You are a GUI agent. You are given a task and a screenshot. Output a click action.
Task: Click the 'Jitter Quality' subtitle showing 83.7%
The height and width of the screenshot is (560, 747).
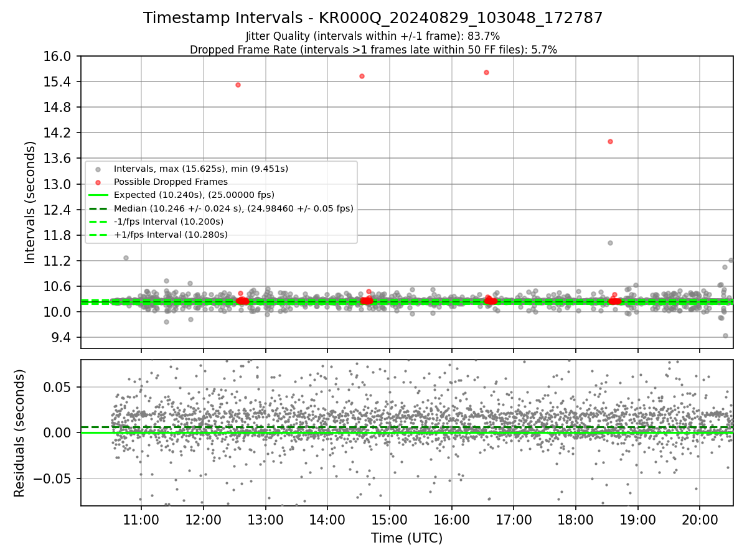click(373, 36)
